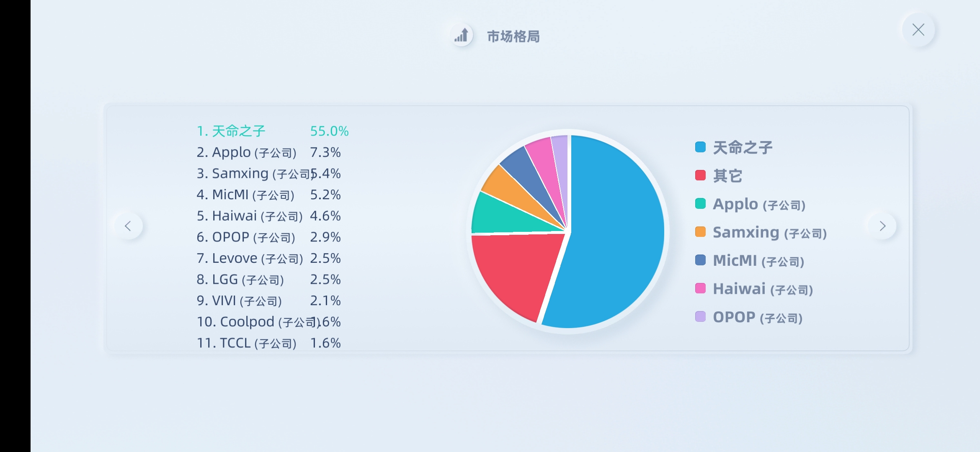Close the market landscape panel
Image resolution: width=980 pixels, height=452 pixels.
click(x=918, y=30)
